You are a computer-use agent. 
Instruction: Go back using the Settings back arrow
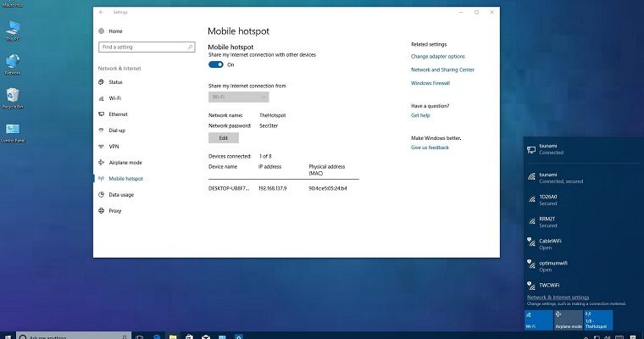pos(102,13)
